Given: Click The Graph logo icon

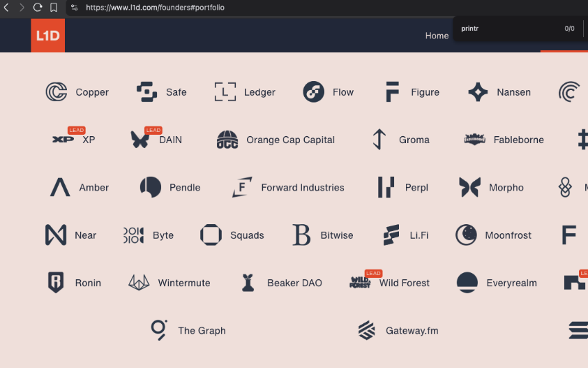Looking at the screenshot, I should [159, 330].
